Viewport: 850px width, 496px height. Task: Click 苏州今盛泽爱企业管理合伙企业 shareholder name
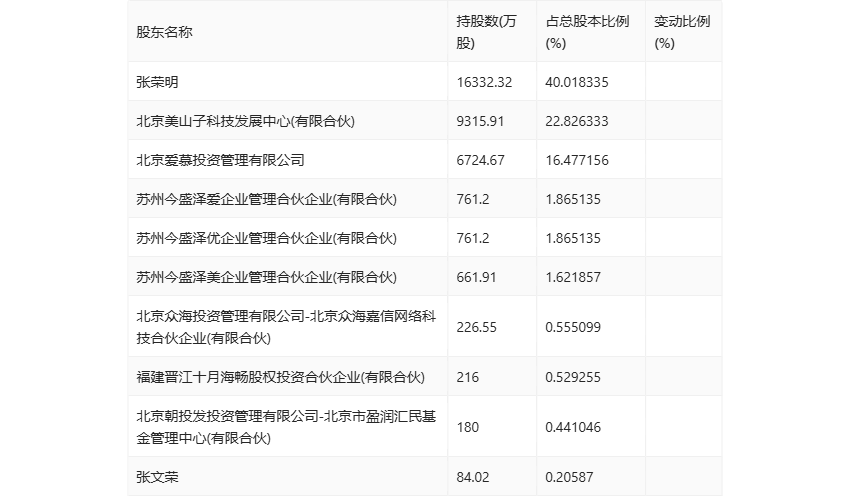[x=266, y=199]
